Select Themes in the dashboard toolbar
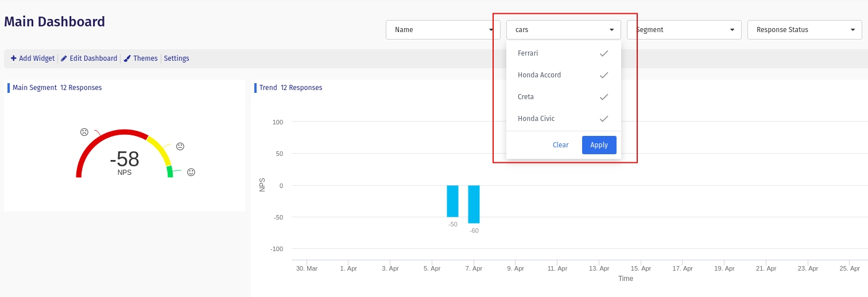868x297 pixels. [145, 58]
